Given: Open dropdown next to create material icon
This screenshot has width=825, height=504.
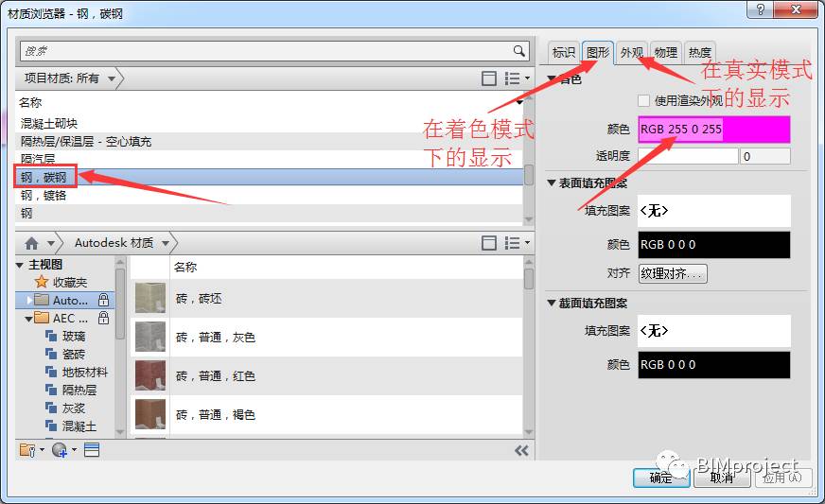Looking at the screenshot, I should pos(74,450).
